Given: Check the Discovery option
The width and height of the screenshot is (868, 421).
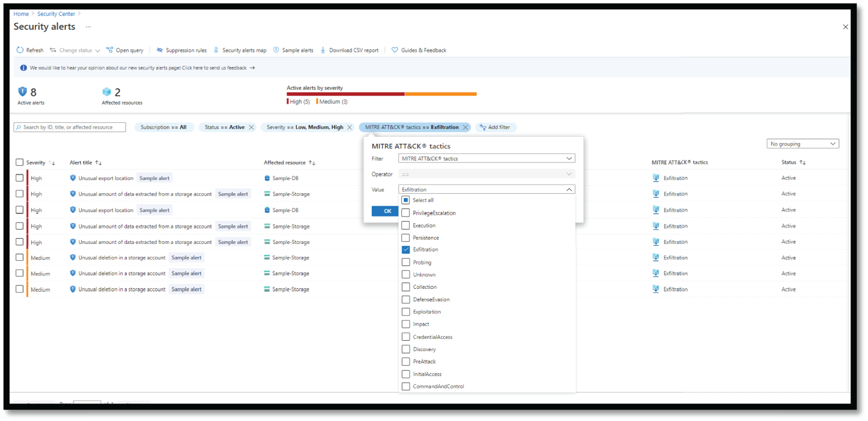Looking at the screenshot, I should (405, 349).
